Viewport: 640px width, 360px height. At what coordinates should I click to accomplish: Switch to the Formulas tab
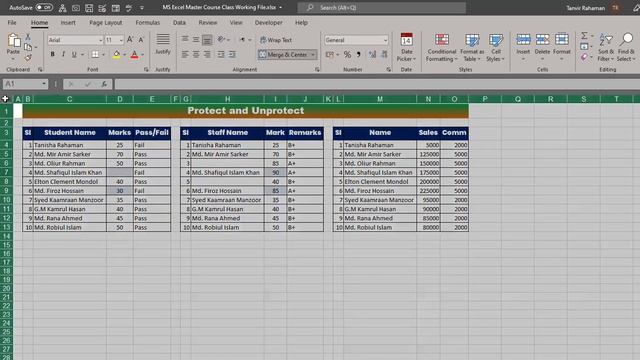click(148, 23)
